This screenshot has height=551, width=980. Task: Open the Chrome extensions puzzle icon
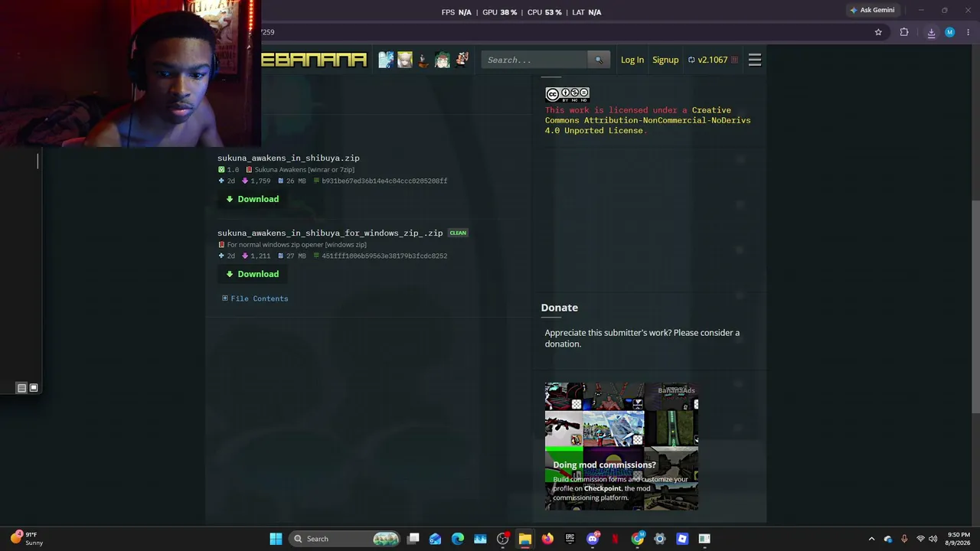[x=904, y=32]
